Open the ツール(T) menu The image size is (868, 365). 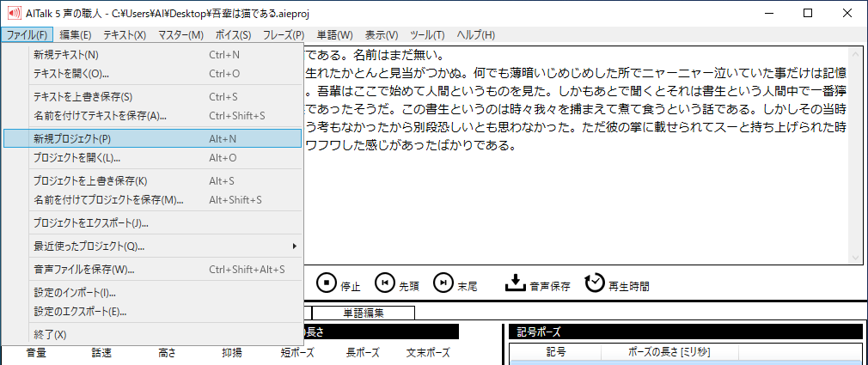[427, 35]
